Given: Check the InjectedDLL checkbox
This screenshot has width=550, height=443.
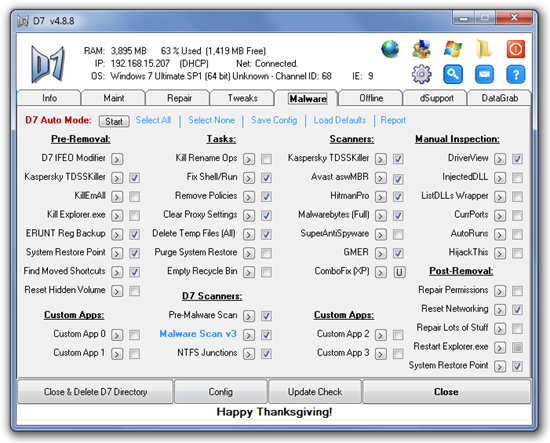Looking at the screenshot, I should (x=517, y=178).
